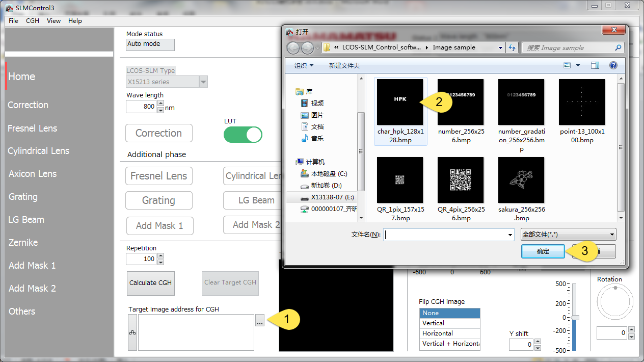Screen dimensions: 644x362
Task: Click the back arrow in file dialog
Action: click(293, 48)
